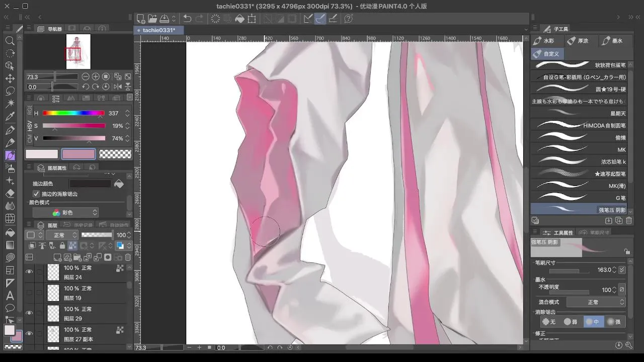Select the Auto select magic wand tool
This screenshot has height=362, width=644.
tap(10, 104)
